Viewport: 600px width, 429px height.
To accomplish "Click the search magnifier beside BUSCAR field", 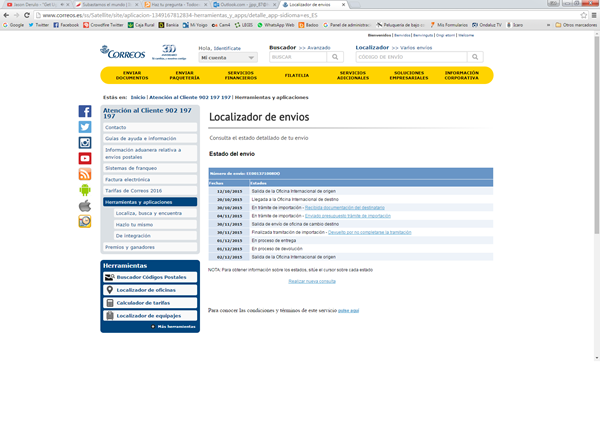I will coord(335,57).
